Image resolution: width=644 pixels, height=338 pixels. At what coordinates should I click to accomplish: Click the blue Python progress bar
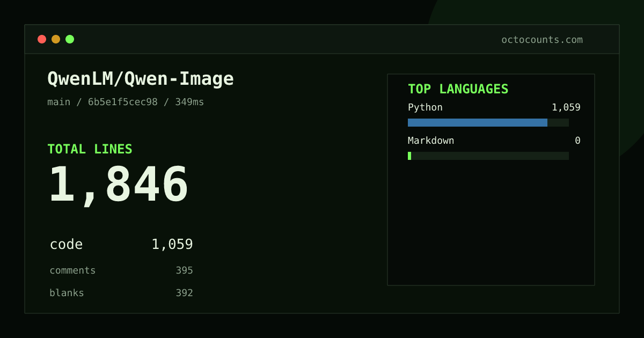coord(478,122)
